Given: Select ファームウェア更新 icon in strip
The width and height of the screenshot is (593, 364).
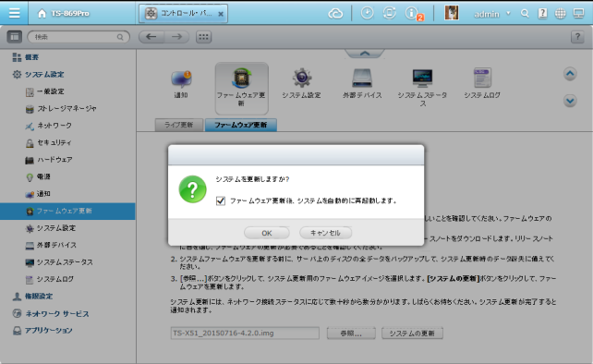Looking at the screenshot, I should pyautogui.click(x=241, y=88).
